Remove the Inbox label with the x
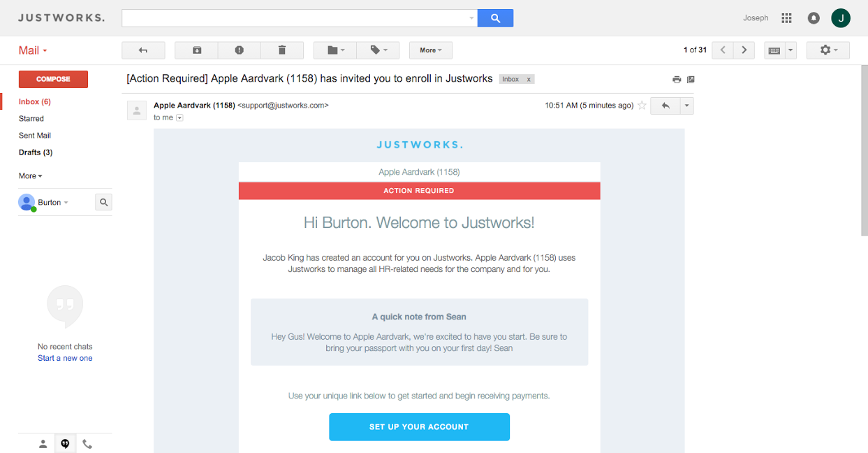 click(x=529, y=79)
